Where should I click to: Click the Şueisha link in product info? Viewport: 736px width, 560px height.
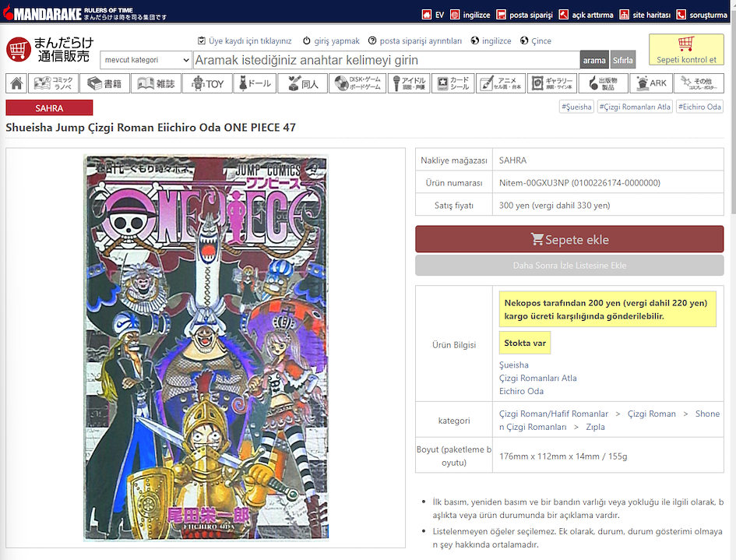(513, 365)
